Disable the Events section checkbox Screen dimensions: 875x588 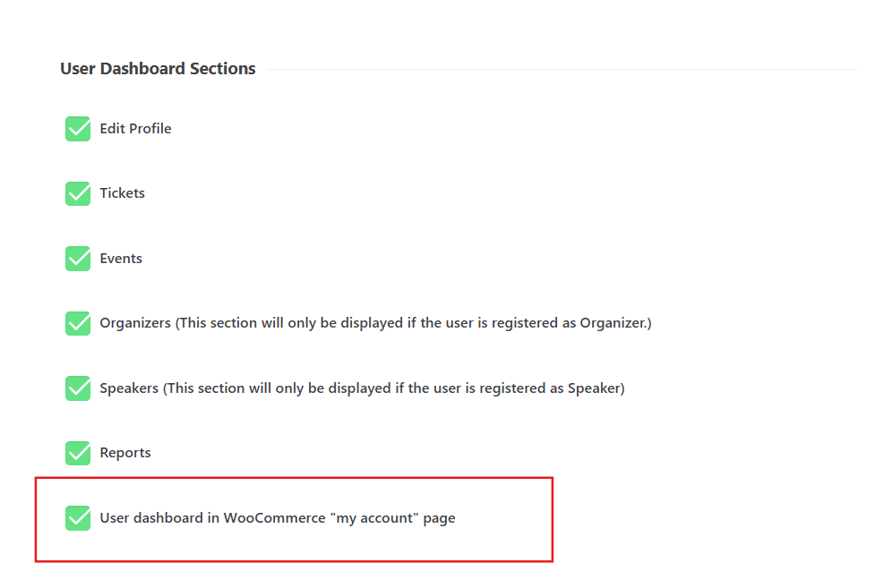pyautogui.click(x=78, y=259)
